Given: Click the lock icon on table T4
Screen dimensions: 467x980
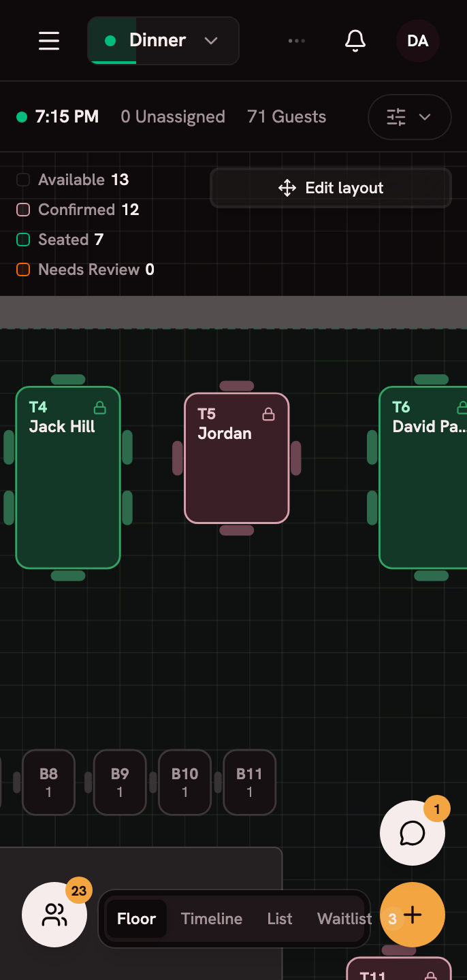Looking at the screenshot, I should (x=100, y=408).
